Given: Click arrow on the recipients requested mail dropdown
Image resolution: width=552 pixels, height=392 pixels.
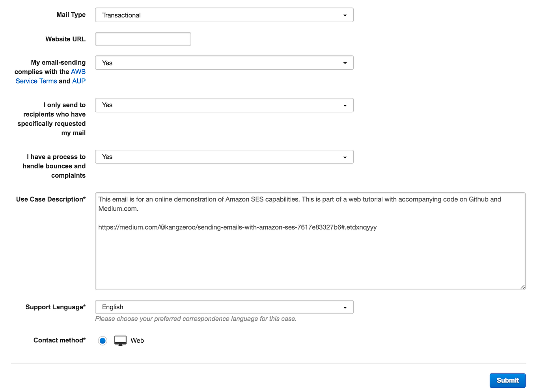Looking at the screenshot, I should (x=345, y=106).
